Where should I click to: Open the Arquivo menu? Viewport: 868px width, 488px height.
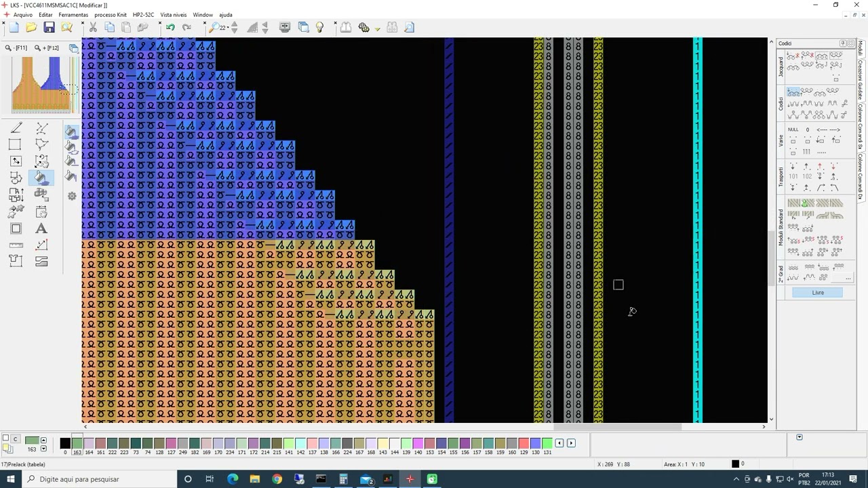pyautogui.click(x=23, y=15)
